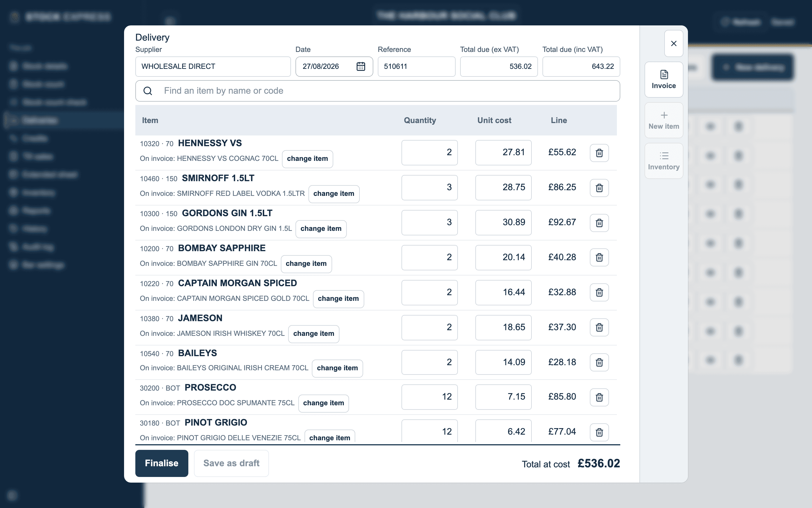Click the Unit cost column header

click(x=494, y=120)
